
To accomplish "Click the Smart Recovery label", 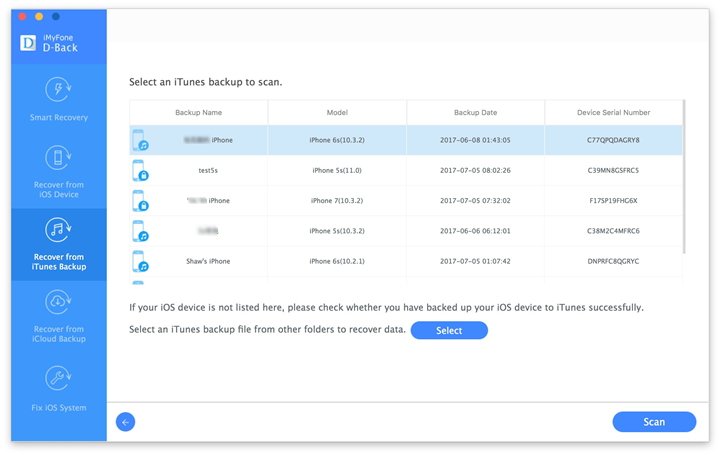I will tap(59, 118).
